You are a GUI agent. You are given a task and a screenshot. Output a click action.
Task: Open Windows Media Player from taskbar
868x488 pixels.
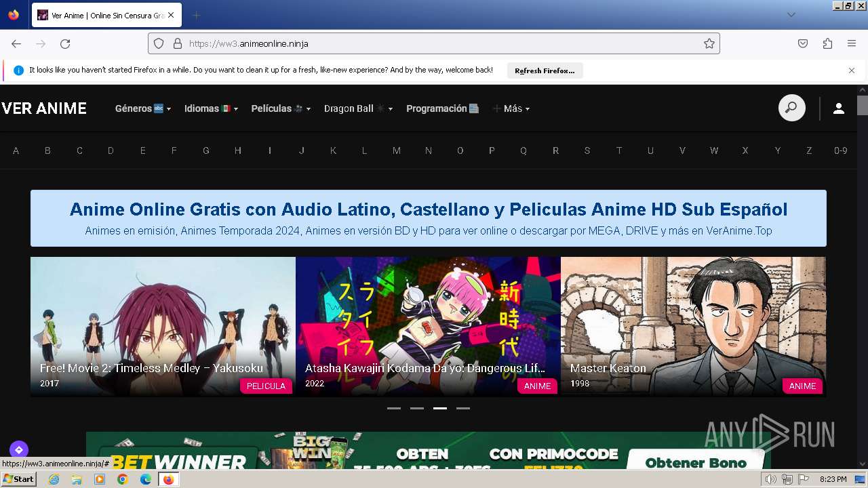pos(100,479)
